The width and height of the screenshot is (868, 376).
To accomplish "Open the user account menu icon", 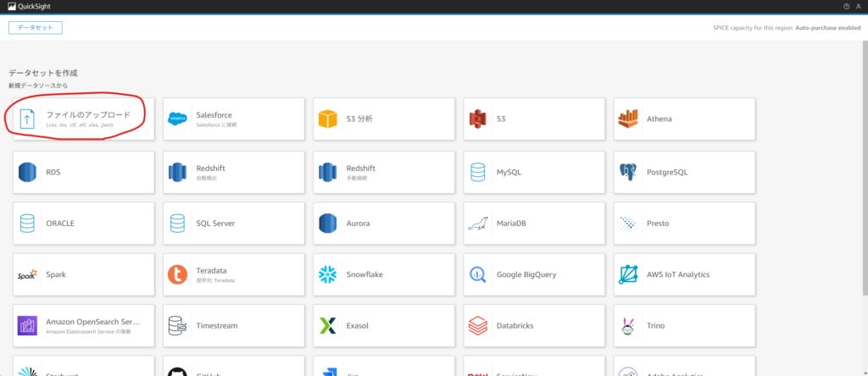I will pyautogui.click(x=859, y=6).
